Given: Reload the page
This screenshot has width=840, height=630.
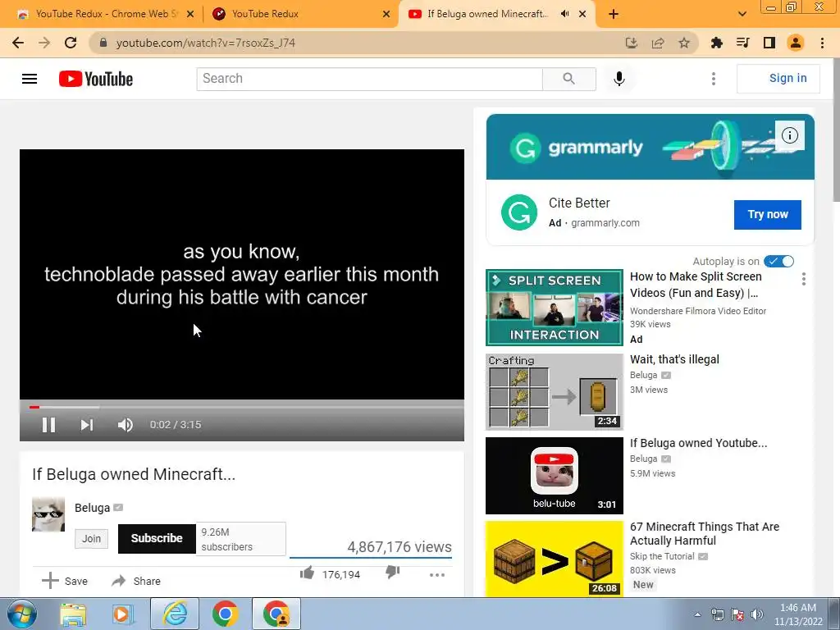Looking at the screenshot, I should [71, 43].
